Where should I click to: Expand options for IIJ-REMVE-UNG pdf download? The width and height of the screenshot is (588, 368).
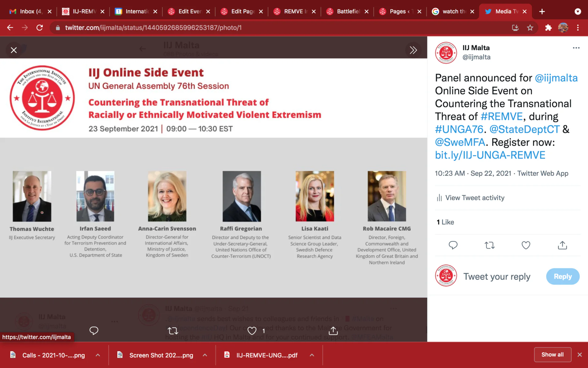tap(312, 355)
